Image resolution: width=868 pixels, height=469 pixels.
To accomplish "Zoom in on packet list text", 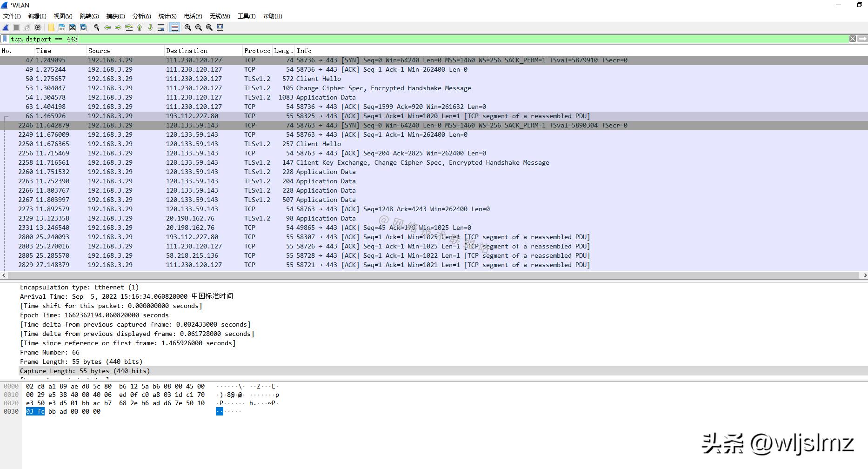I will [188, 27].
